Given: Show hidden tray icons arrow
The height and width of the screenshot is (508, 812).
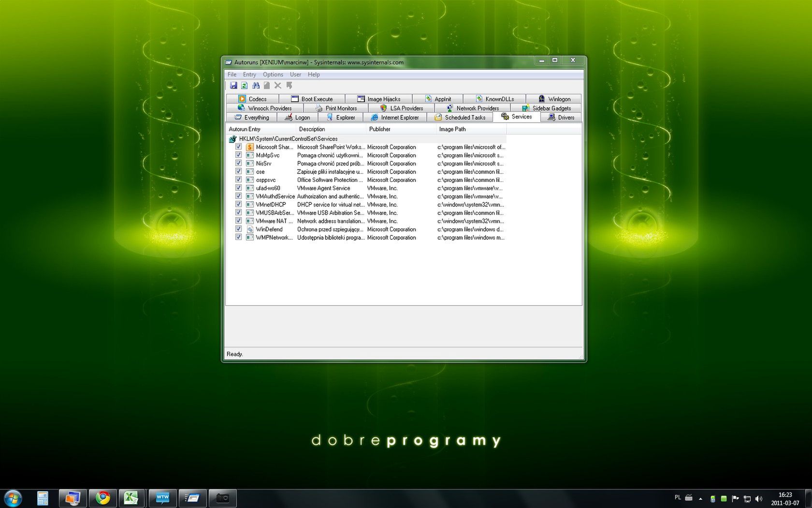Looking at the screenshot, I should [700, 498].
